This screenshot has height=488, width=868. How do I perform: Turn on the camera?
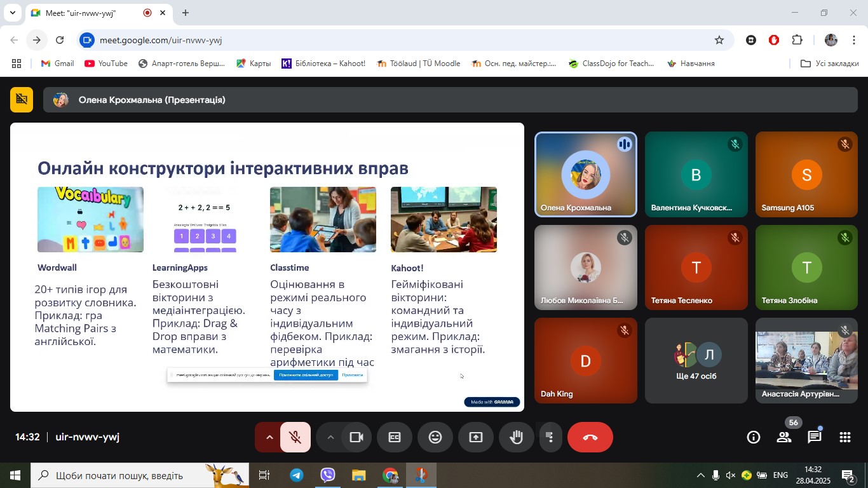356,437
